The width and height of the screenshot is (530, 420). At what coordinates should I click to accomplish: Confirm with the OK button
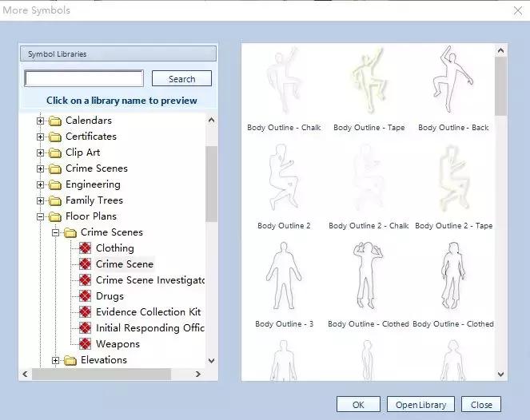(x=358, y=405)
